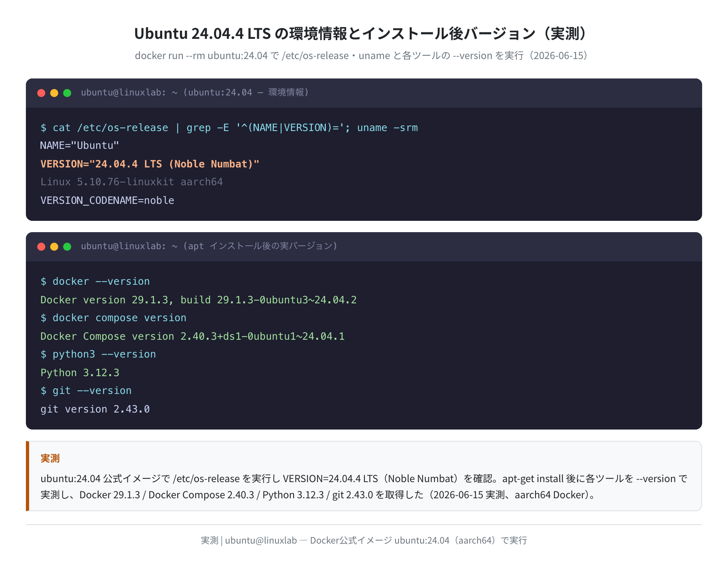Click the output line NAME="Ubuntu"
This screenshot has height=563, width=728.
pos(80,146)
